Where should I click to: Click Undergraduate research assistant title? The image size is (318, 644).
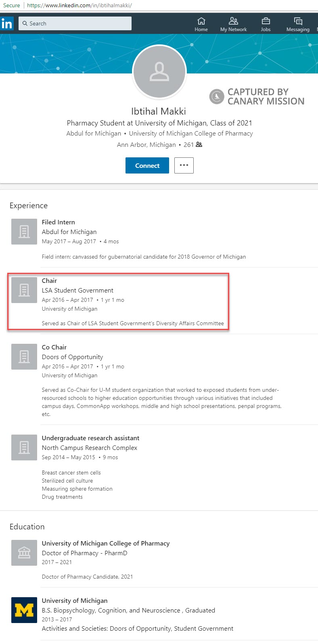click(90, 438)
